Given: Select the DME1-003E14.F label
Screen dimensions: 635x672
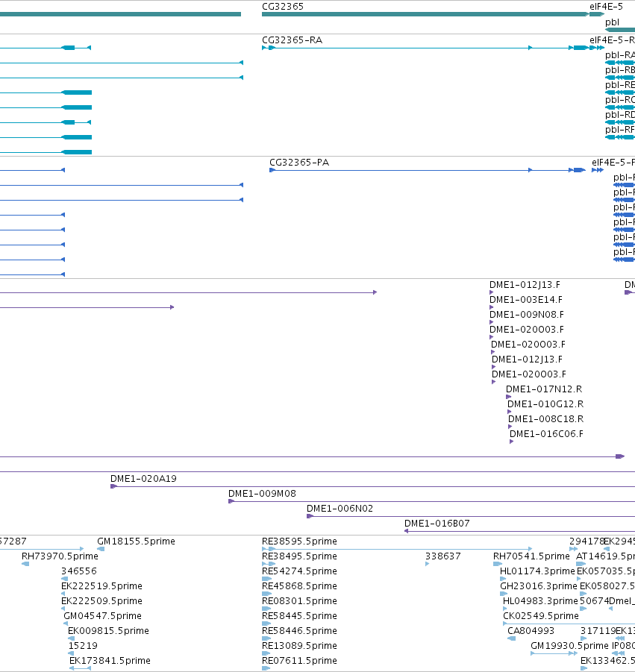Looking at the screenshot, I should coord(525,300).
